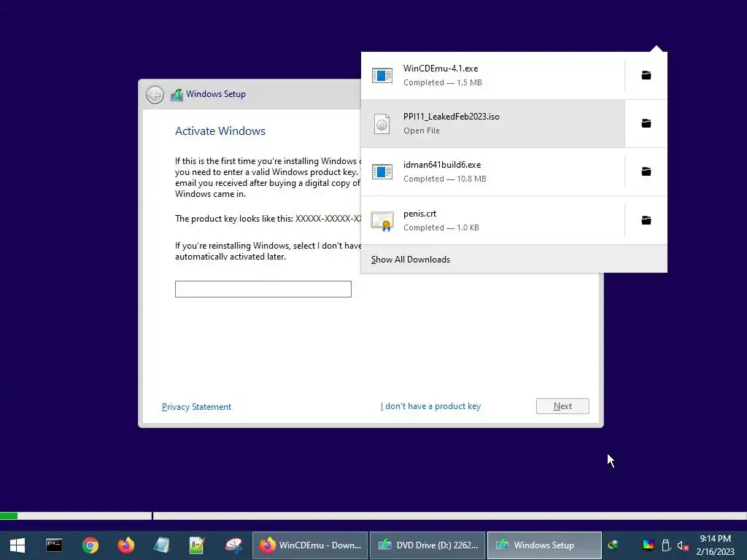Switch to DVD Drive (D:) window
This screenshot has height=560, width=747.
427,545
